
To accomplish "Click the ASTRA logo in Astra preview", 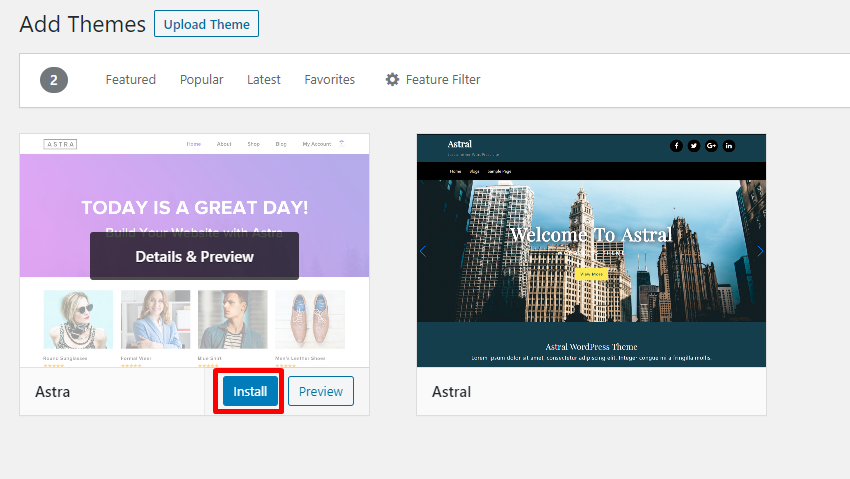I will pyautogui.click(x=60, y=144).
